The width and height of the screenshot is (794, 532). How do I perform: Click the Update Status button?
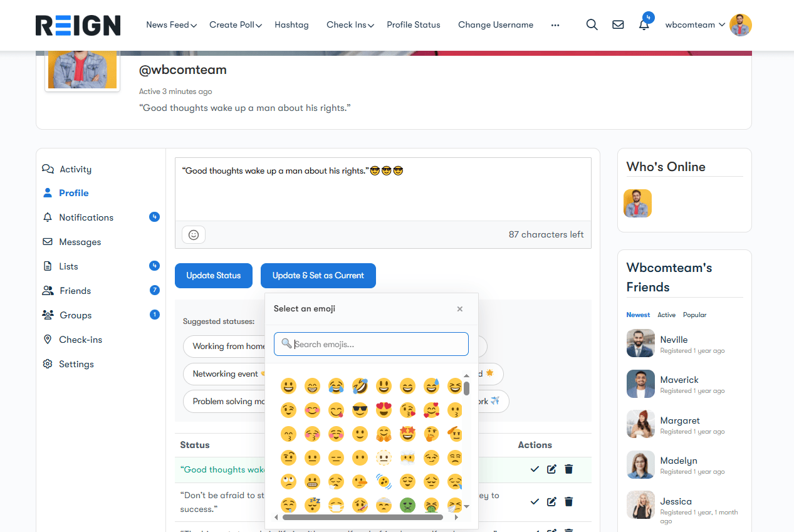coord(213,276)
